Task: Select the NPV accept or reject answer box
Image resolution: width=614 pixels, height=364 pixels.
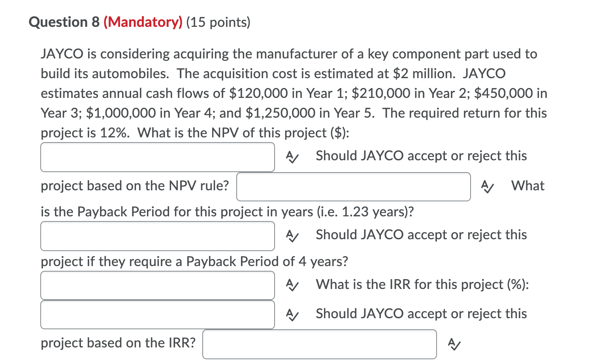Action: point(354,187)
